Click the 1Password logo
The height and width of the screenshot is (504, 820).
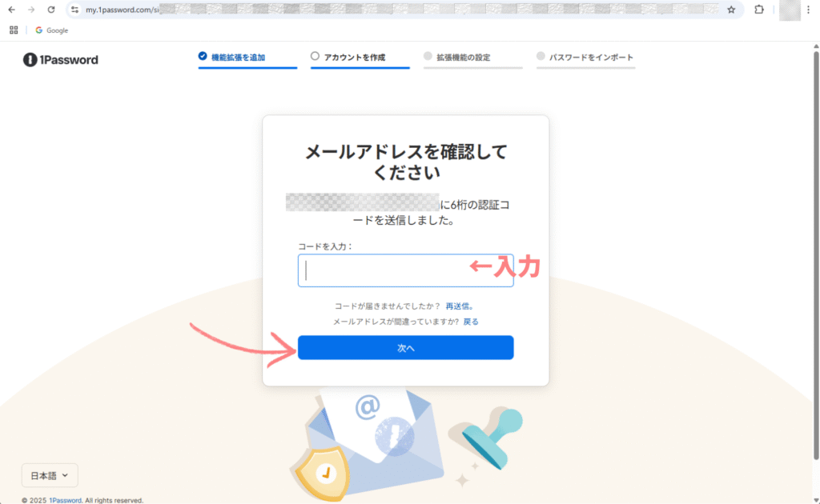tap(60, 59)
